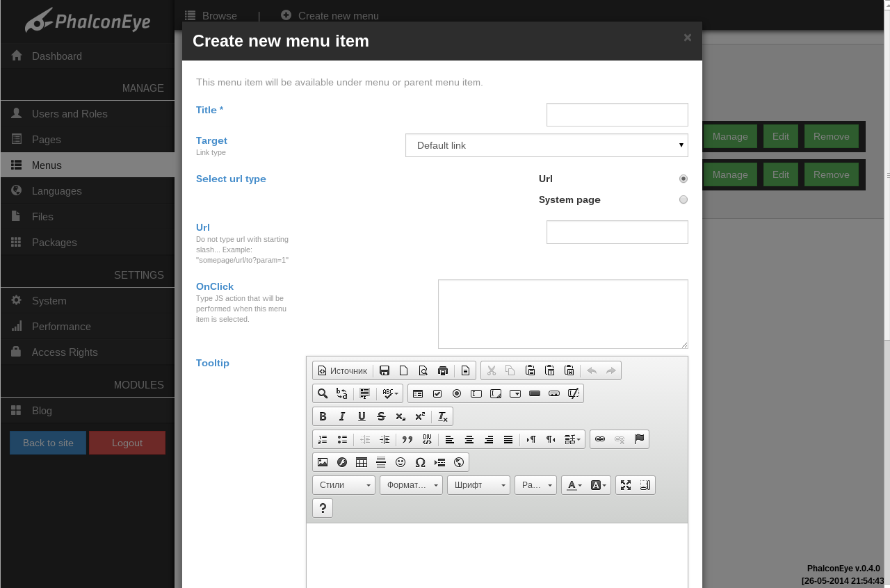The height and width of the screenshot is (588, 890).
Task: Open the editor Preview icon
Action: pyautogui.click(x=423, y=370)
